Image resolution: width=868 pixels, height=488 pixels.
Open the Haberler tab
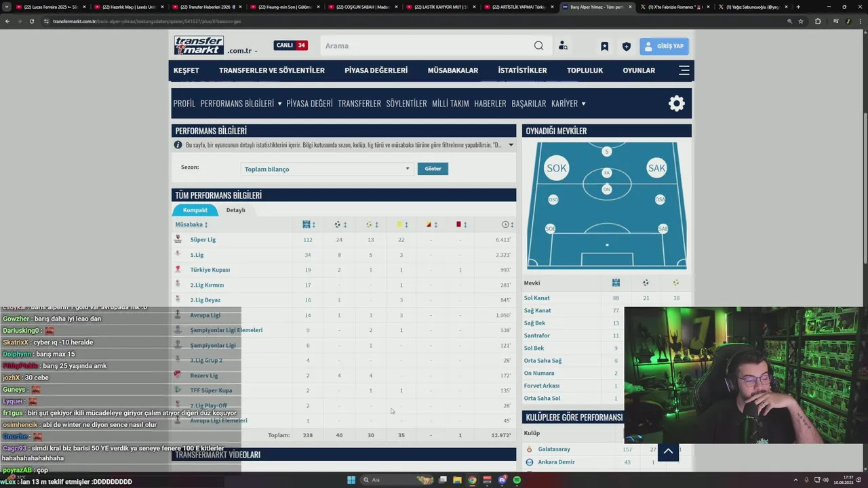[490, 104]
